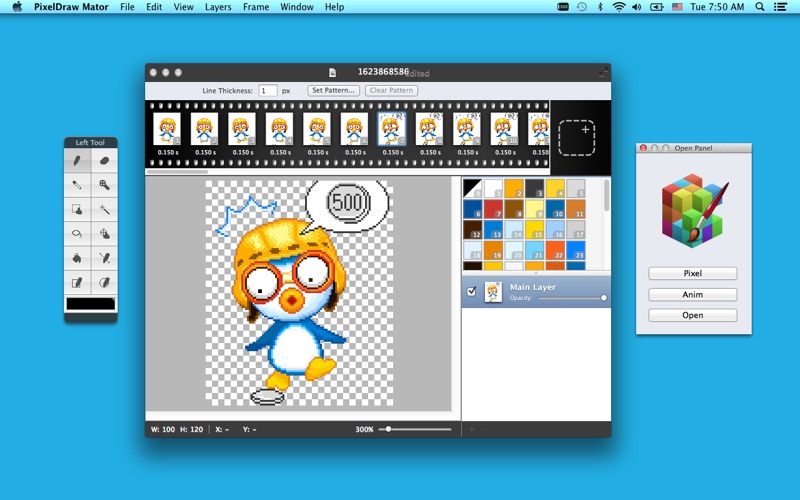
Task: Select the rectangle shape tool
Action: [78, 282]
